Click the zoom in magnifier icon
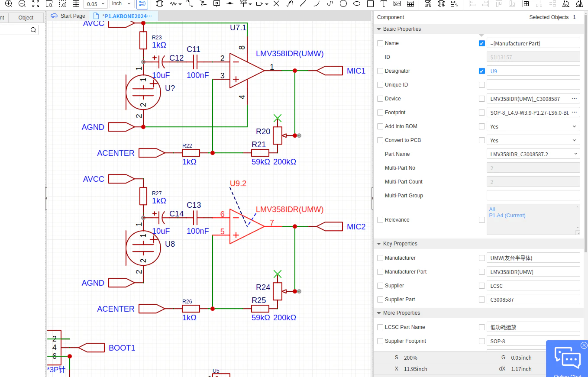 [x=8, y=4]
